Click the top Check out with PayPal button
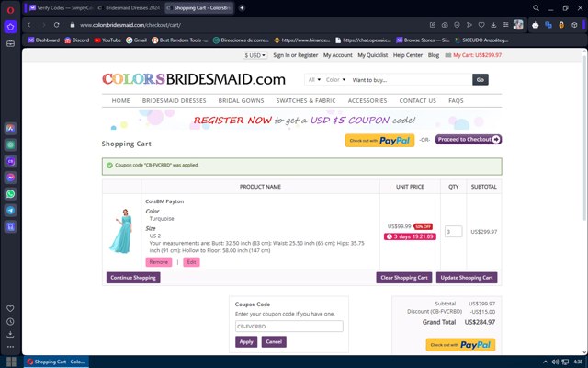The image size is (588, 368). (x=379, y=141)
